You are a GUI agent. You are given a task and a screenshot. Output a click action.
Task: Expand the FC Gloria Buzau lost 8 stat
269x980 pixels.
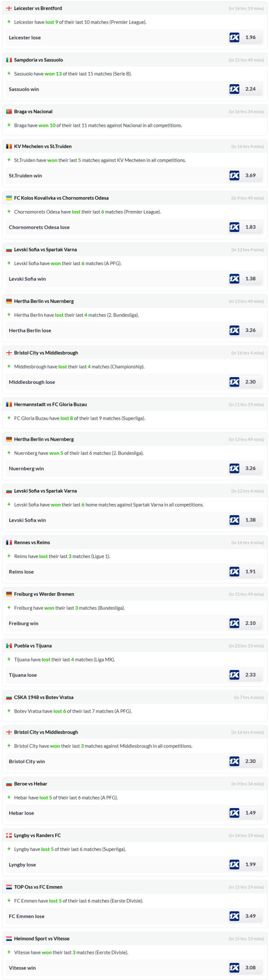9,418
